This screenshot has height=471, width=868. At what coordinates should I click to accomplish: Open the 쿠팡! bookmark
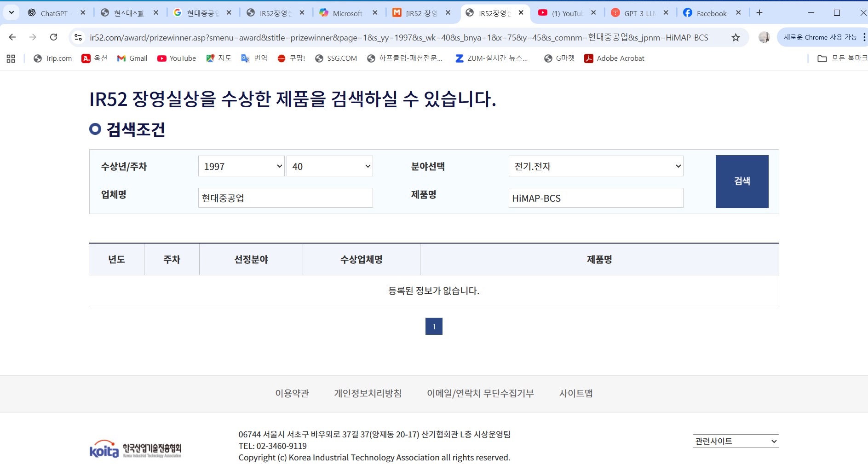coord(291,58)
